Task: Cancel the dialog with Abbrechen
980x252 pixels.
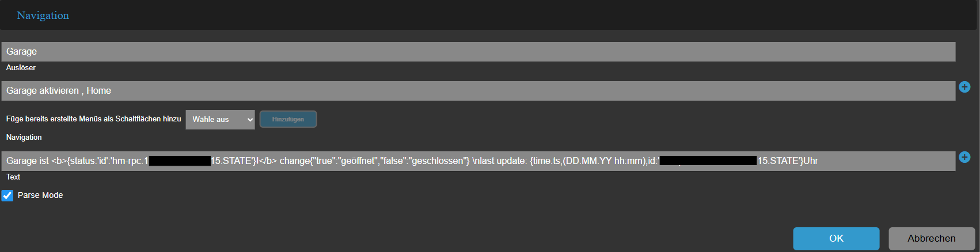Action: click(x=931, y=238)
